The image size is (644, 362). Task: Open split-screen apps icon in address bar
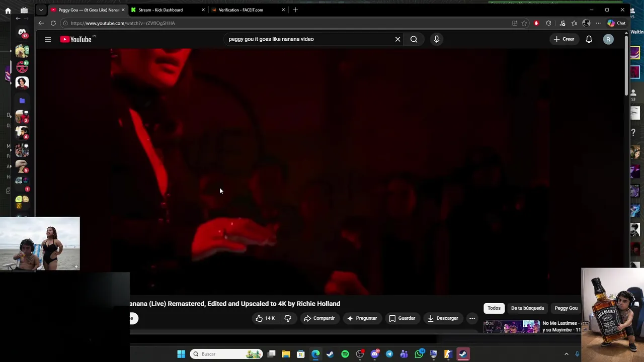(515, 23)
